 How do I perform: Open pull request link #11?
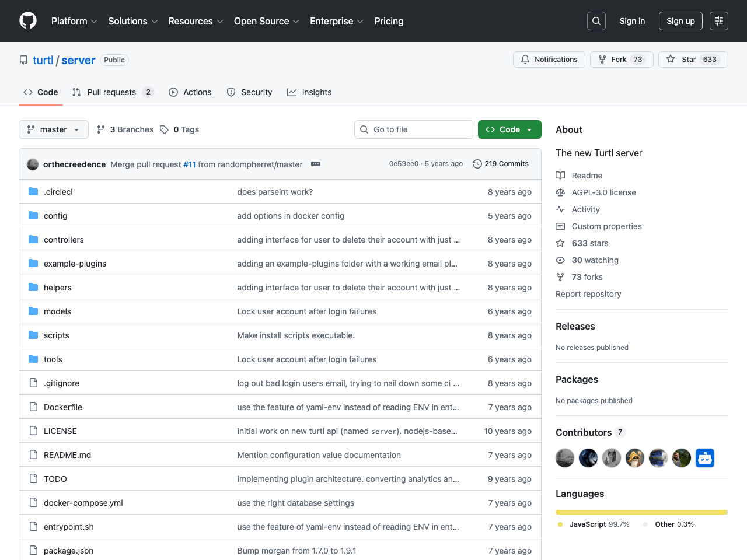click(x=189, y=164)
